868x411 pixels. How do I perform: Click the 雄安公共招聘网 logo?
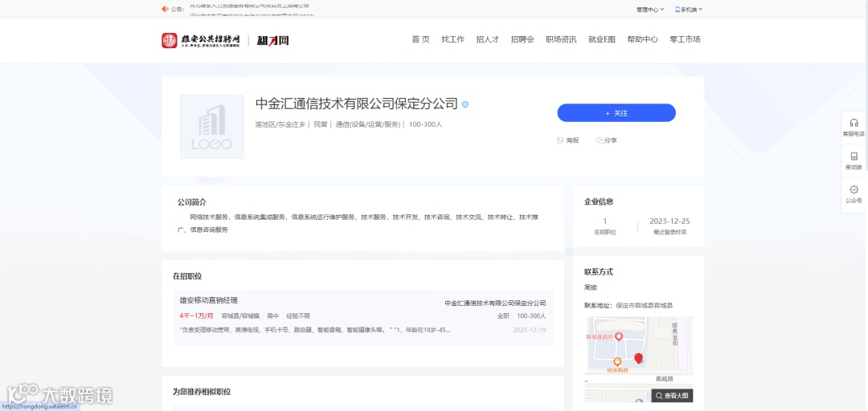(201, 40)
